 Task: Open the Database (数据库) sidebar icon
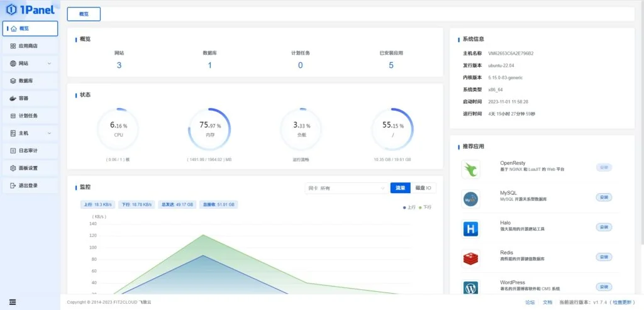pyautogui.click(x=13, y=81)
